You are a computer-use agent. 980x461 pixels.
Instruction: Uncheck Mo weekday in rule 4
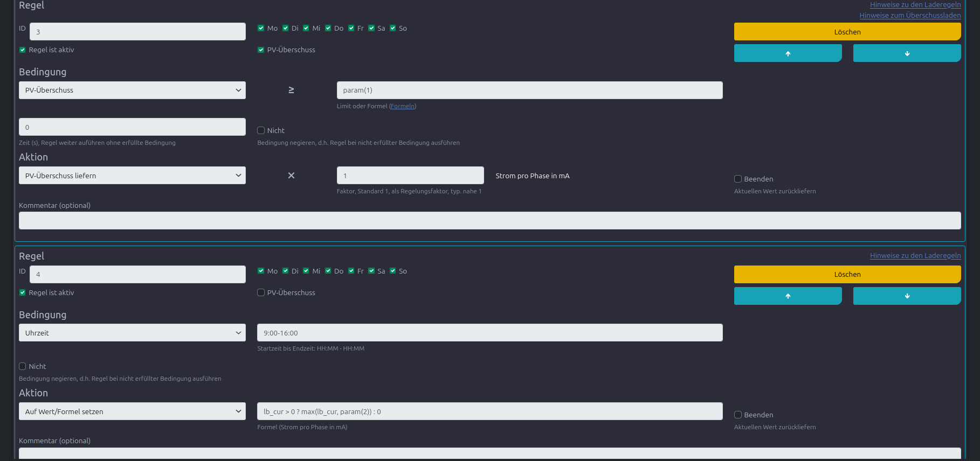261,271
